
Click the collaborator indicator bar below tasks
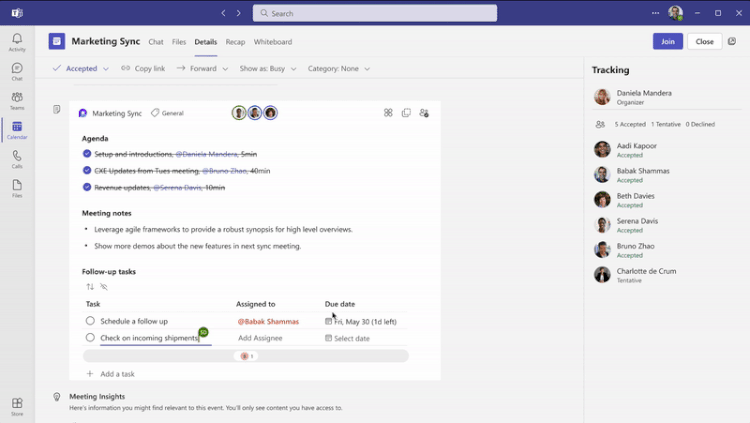[x=246, y=356]
